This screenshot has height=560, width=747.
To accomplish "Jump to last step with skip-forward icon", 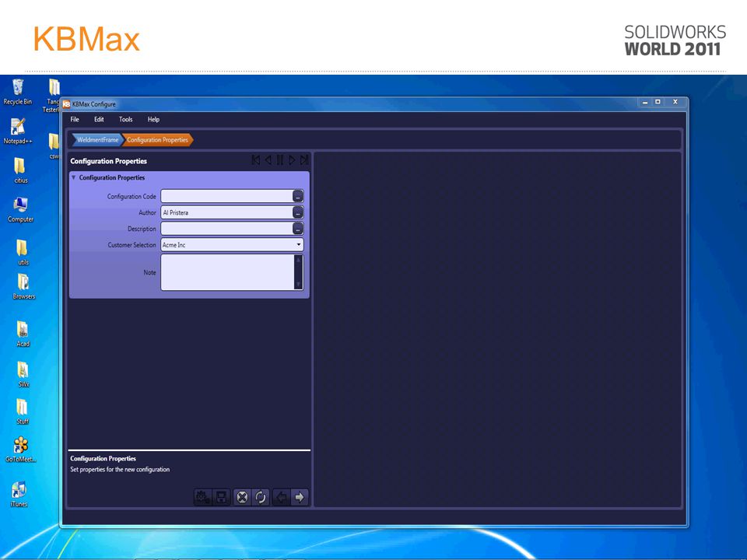I will click(304, 160).
